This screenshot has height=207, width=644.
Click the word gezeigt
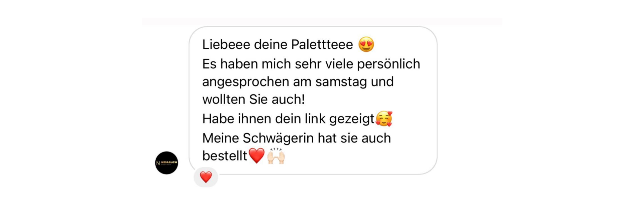point(352,119)
